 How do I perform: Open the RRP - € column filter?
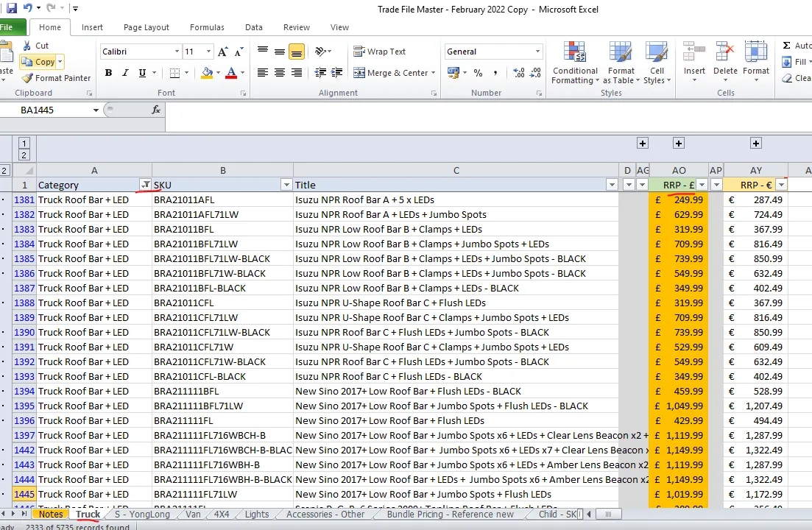point(781,185)
